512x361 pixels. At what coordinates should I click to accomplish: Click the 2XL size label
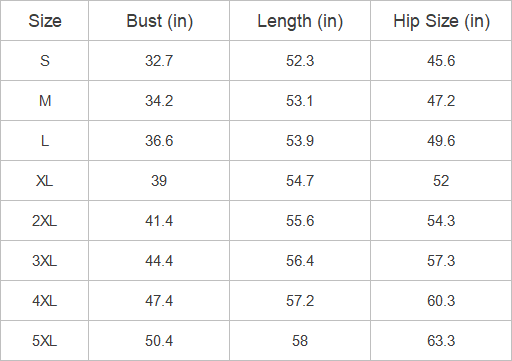click(44, 221)
